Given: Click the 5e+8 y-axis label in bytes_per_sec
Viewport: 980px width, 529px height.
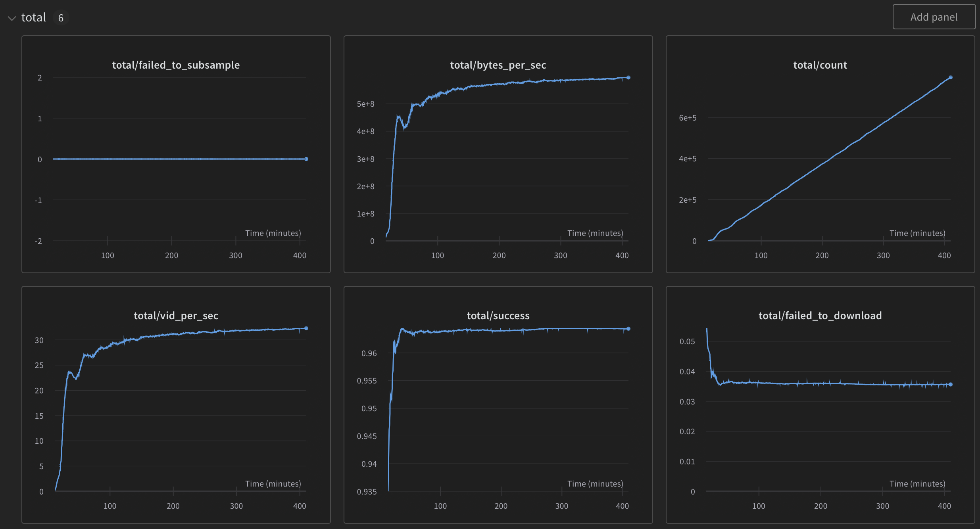Looking at the screenshot, I should [x=365, y=104].
